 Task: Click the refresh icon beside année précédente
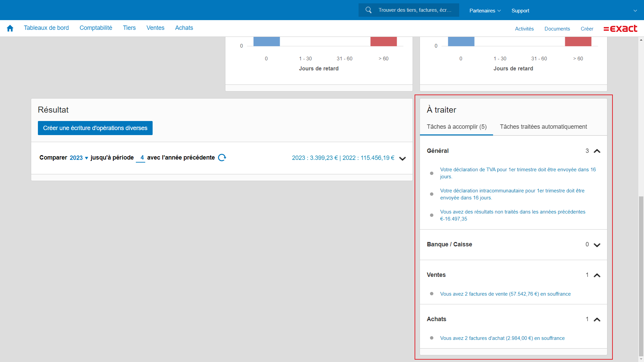coord(222,158)
